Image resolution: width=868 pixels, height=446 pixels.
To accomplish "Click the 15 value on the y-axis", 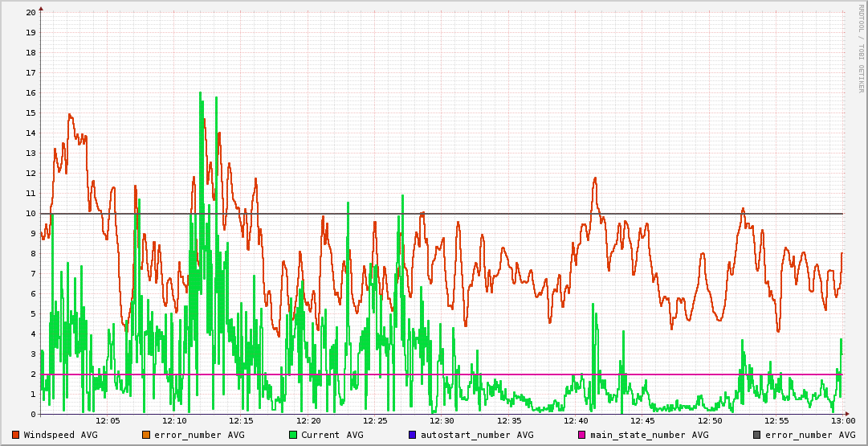I will [31, 113].
